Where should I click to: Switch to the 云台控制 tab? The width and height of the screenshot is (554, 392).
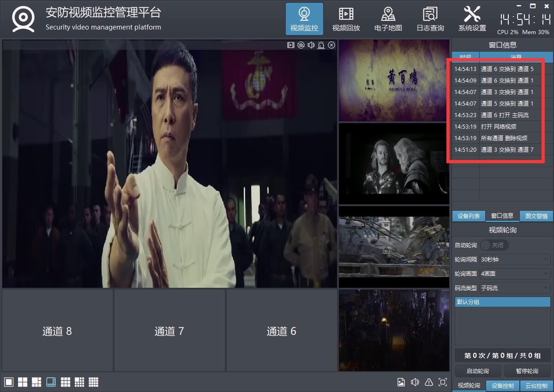[x=536, y=386]
